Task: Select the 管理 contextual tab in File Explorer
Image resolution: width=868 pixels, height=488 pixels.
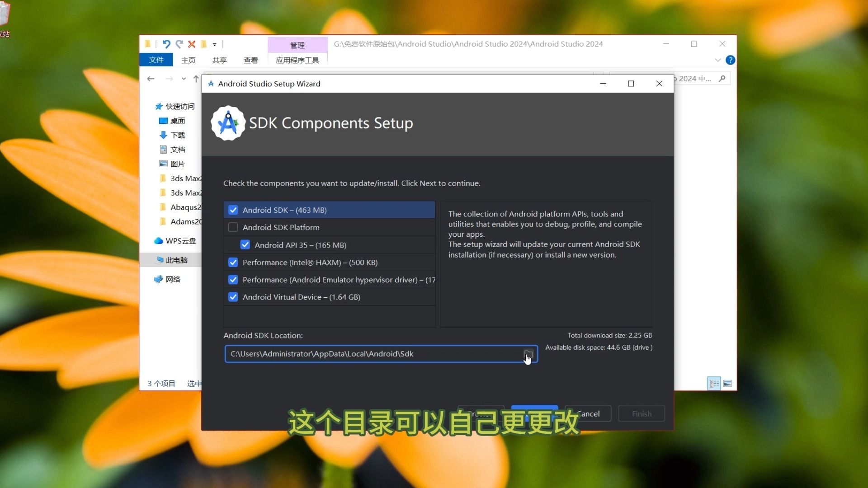Action: 297,45
